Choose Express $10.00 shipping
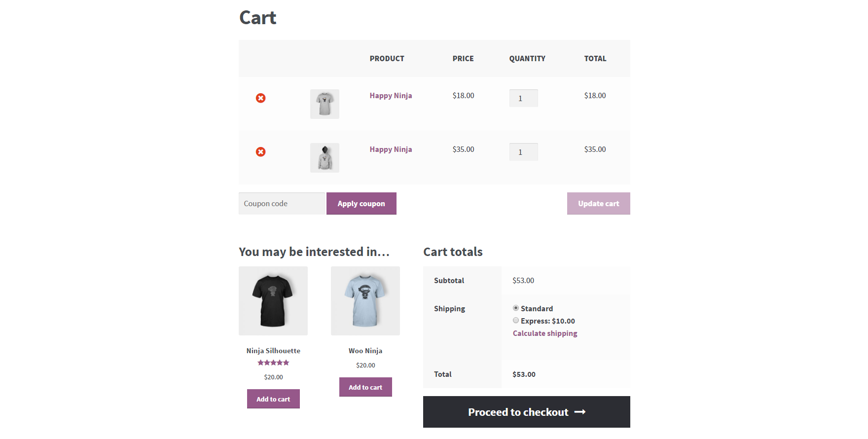Image resolution: width=868 pixels, height=439 pixels. [x=516, y=321]
